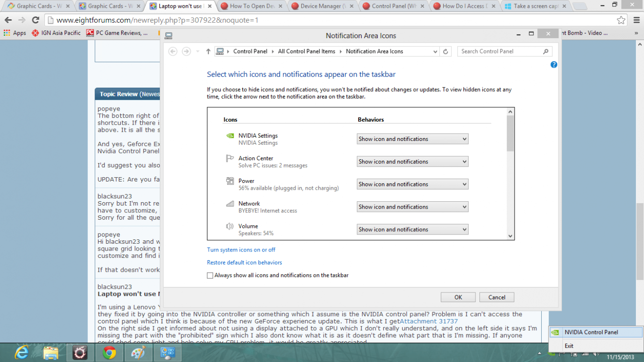The width and height of the screenshot is (644, 362).
Task: Switch to the How To Open Dev tab
Action: (x=252, y=6)
